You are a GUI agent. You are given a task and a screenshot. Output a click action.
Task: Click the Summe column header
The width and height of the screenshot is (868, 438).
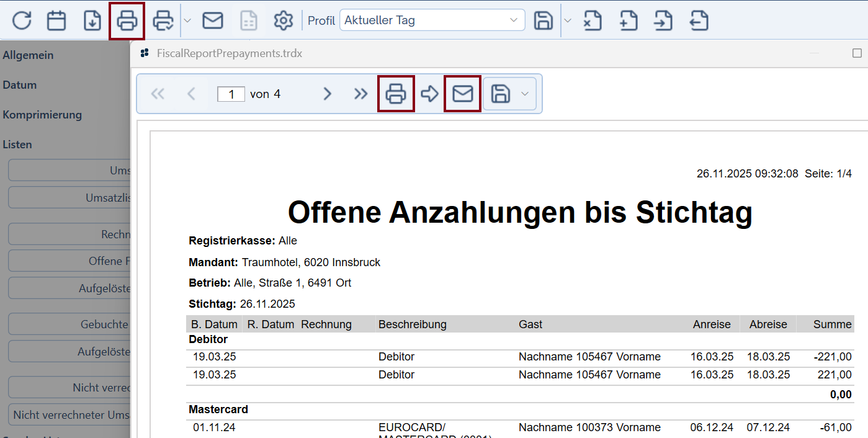click(x=833, y=324)
